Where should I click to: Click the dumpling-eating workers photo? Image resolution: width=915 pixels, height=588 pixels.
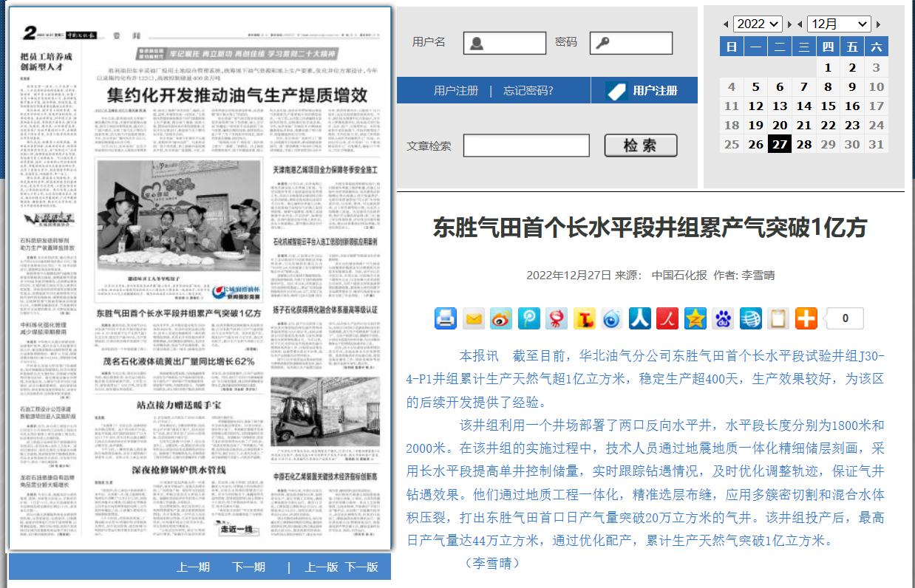[x=180, y=215]
